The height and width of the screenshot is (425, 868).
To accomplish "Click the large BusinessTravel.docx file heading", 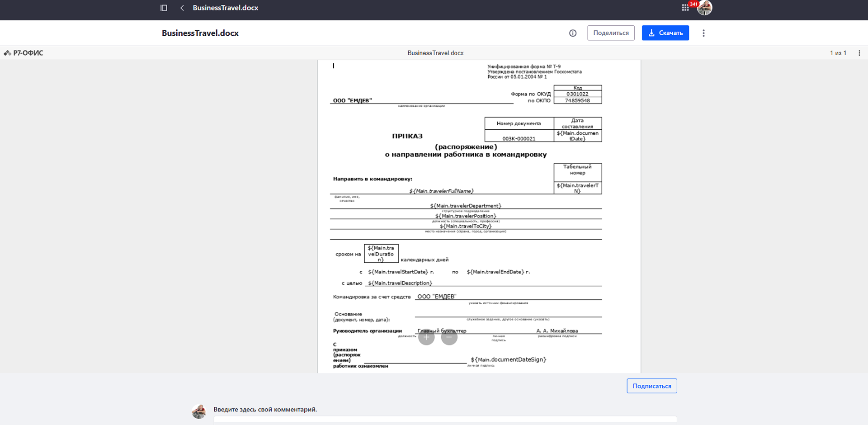I will [x=200, y=33].
